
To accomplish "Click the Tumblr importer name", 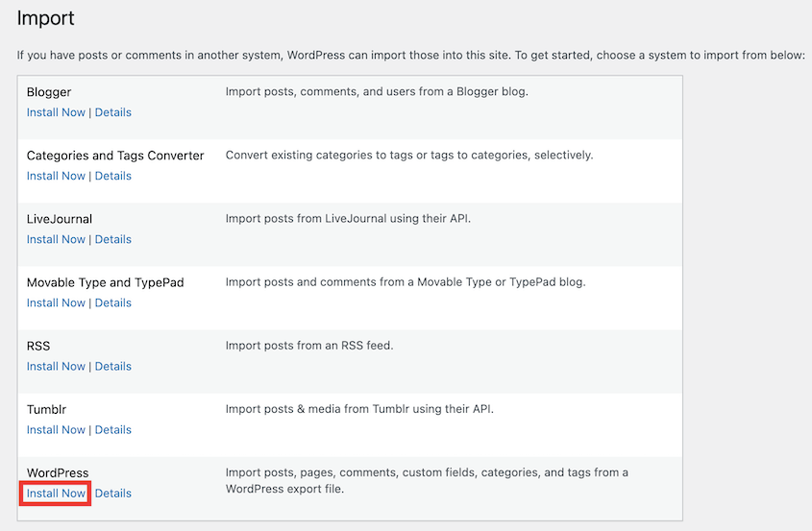I will coord(47,409).
